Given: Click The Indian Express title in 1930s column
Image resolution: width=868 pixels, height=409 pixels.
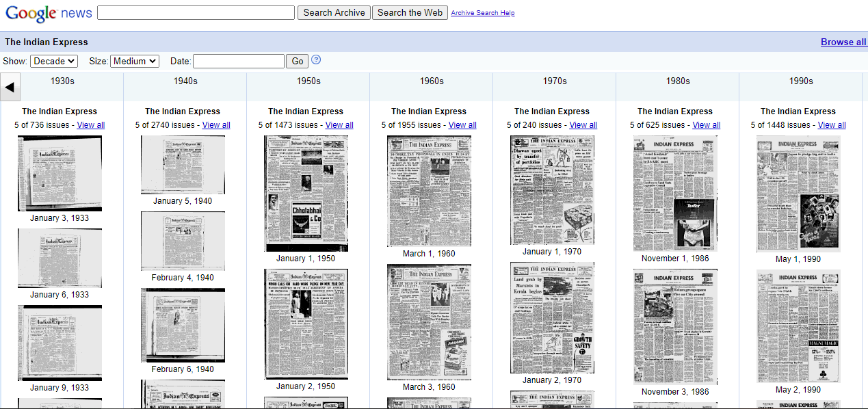Looking at the screenshot, I should (x=60, y=111).
